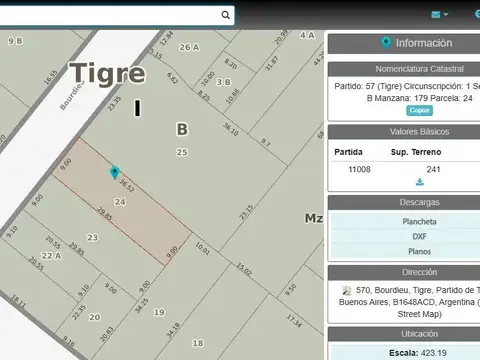The image size is (480, 360).
Task: Click the 29.85 dimension inside parcel 24
Action: (x=104, y=213)
